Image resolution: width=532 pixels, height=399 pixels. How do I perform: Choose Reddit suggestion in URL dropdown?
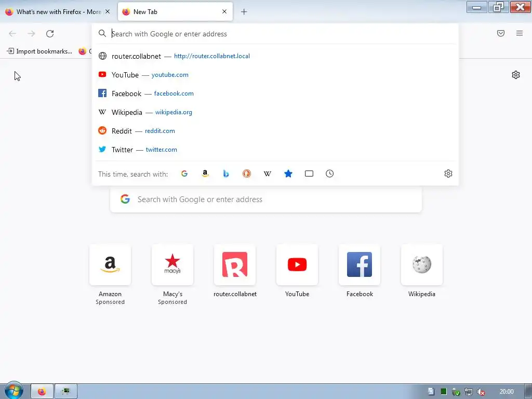point(275,130)
